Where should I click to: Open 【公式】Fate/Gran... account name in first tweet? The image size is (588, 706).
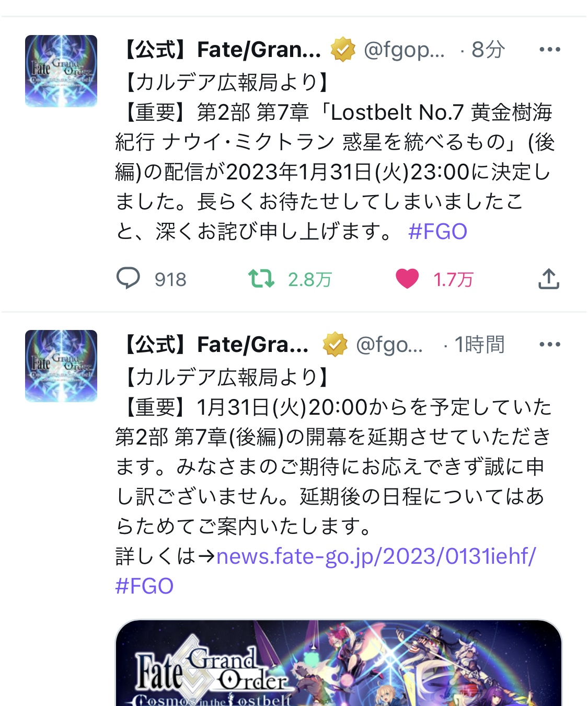pos(220,50)
